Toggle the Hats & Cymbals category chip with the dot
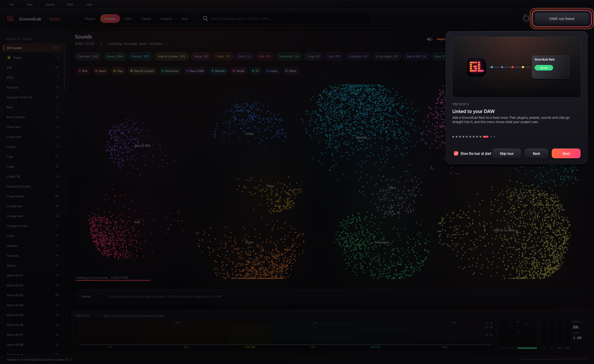Screen dimensions: 594x364 click(143, 71)
